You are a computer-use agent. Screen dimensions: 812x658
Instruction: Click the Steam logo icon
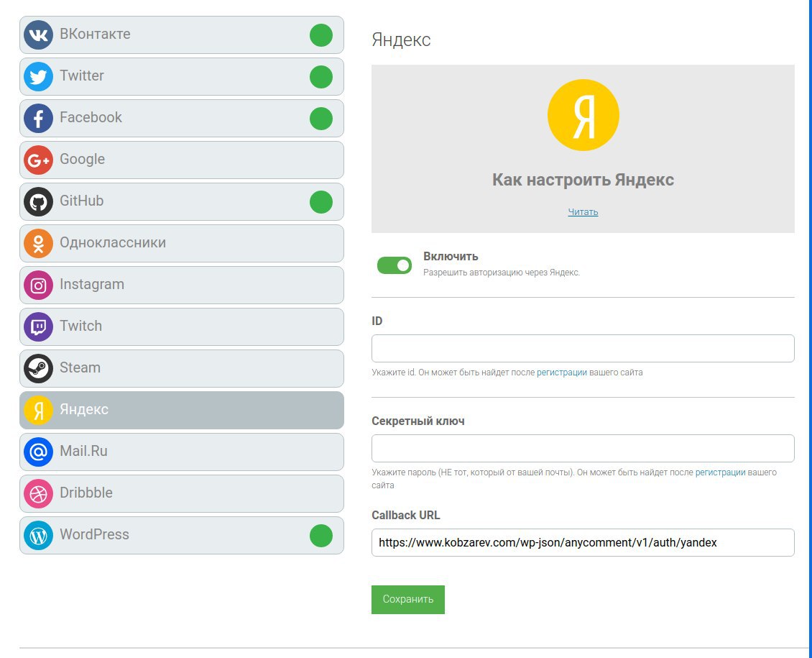[38, 368]
